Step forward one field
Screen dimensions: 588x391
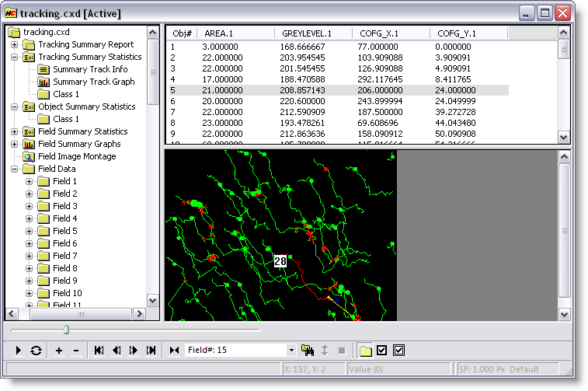click(134, 351)
